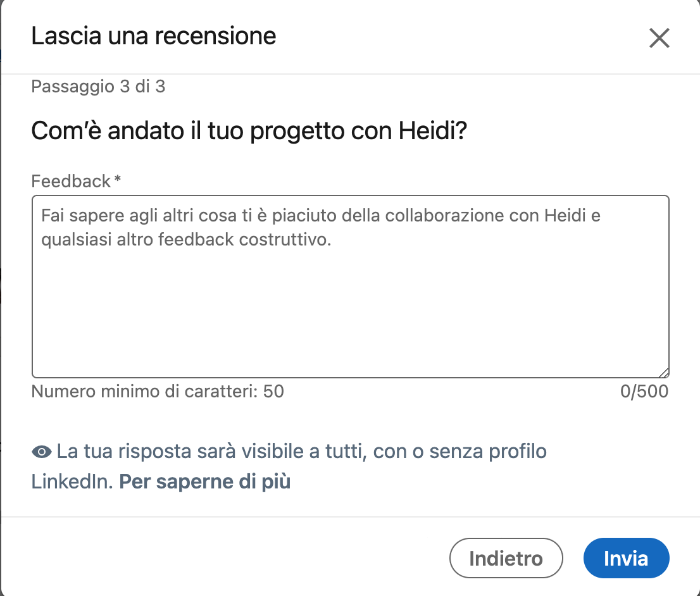Screen dimensions: 700x596
Task: Go back with the Indietro button
Action: (506, 559)
